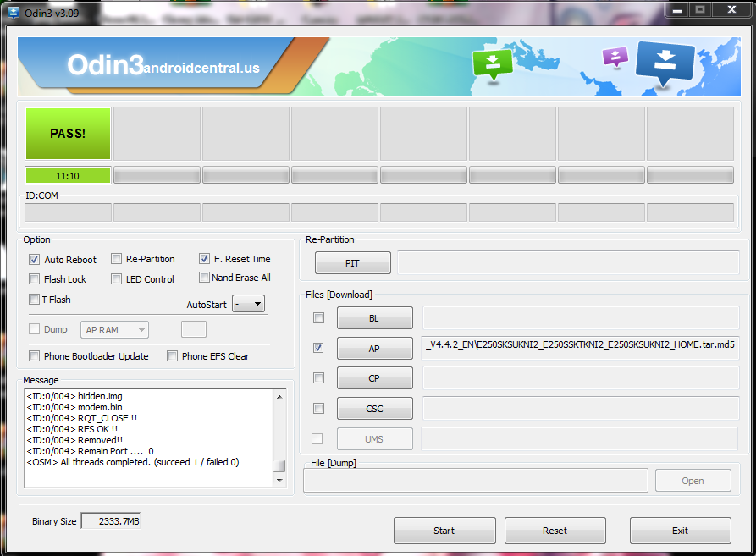The width and height of the screenshot is (756, 556).
Task: Enable the Flash Lock checkbox
Action: point(34,279)
